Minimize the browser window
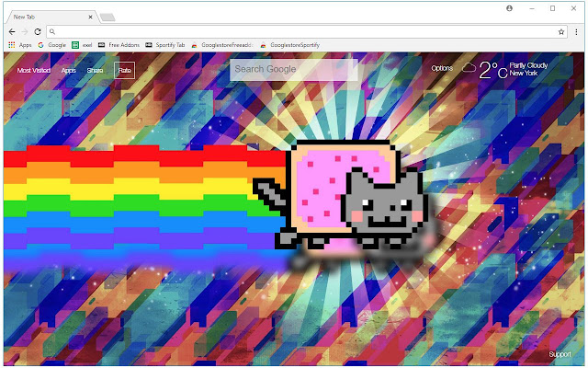 532,8
